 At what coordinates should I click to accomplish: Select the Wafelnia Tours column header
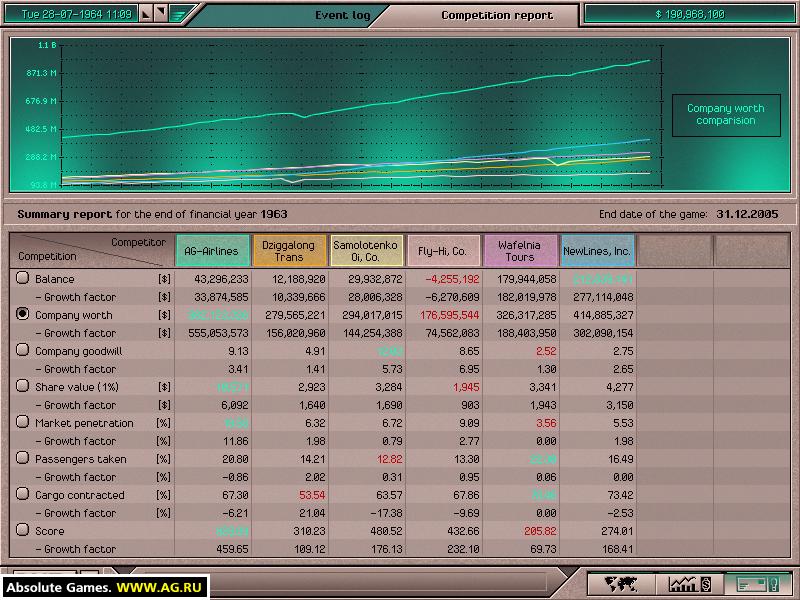519,251
